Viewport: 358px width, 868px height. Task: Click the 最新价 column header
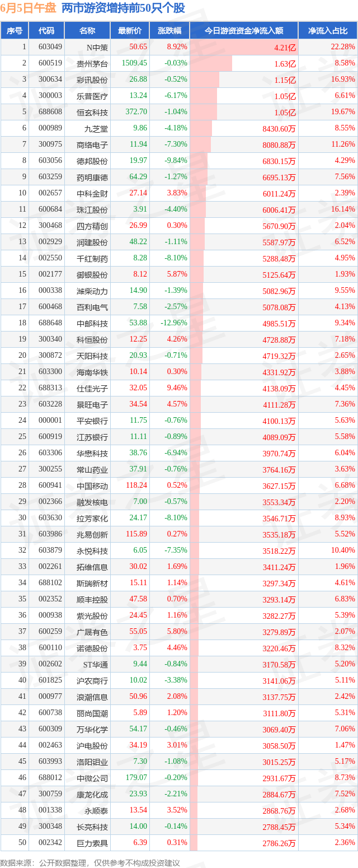[130, 31]
